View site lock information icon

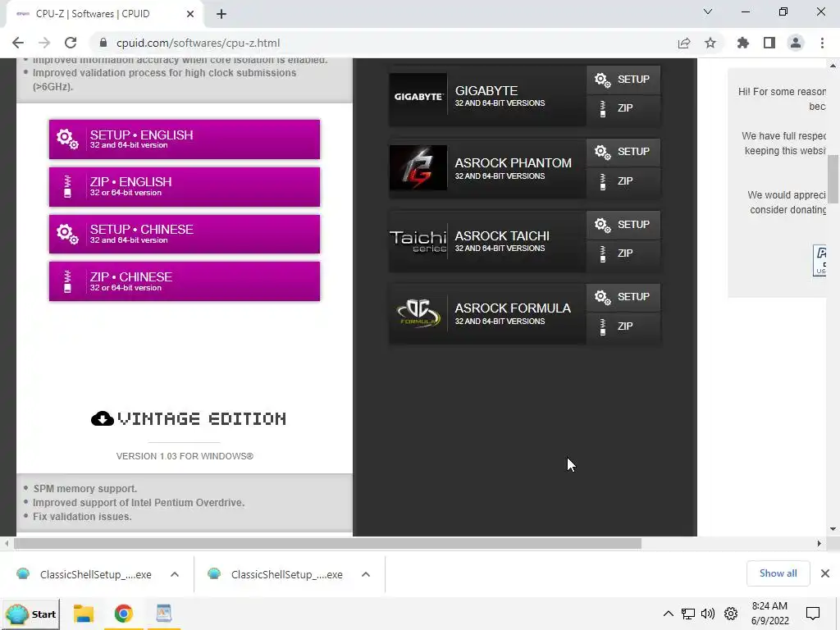[x=104, y=43]
